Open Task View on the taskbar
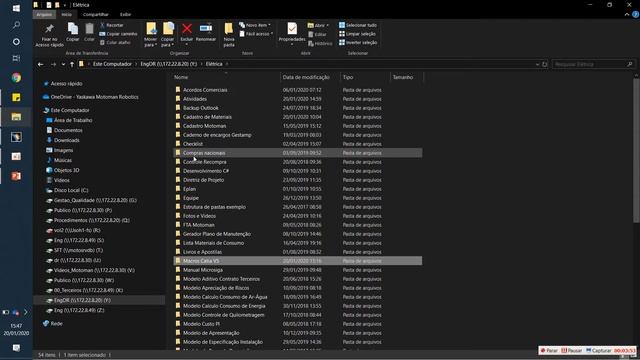This screenshot has width=640, height=360. click(x=16, y=58)
